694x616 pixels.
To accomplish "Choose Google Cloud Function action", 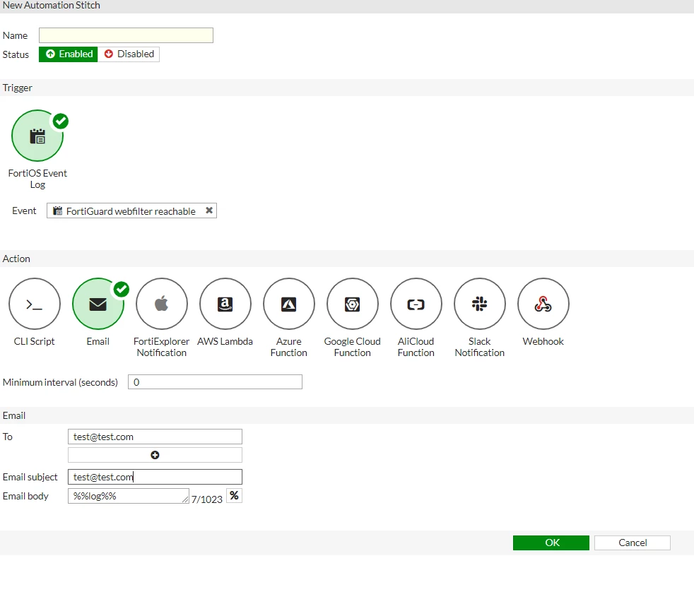I will 353,304.
